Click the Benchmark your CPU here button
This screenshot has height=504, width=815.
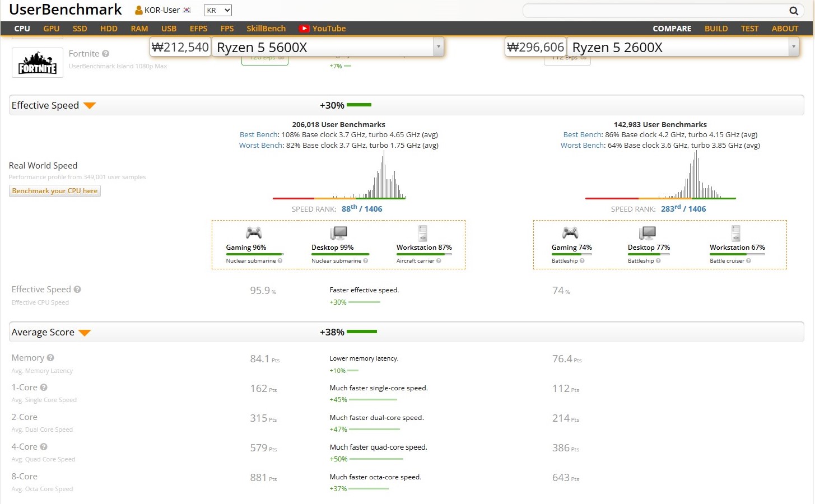point(55,191)
